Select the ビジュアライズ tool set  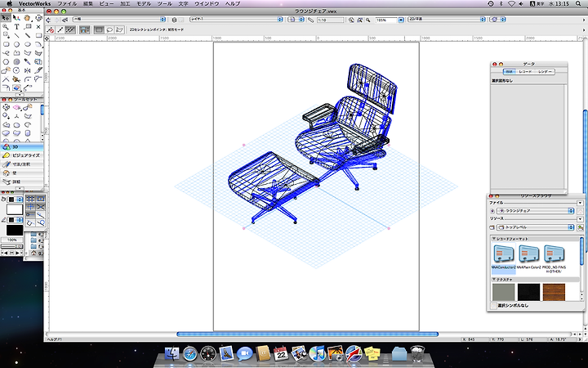coord(22,155)
